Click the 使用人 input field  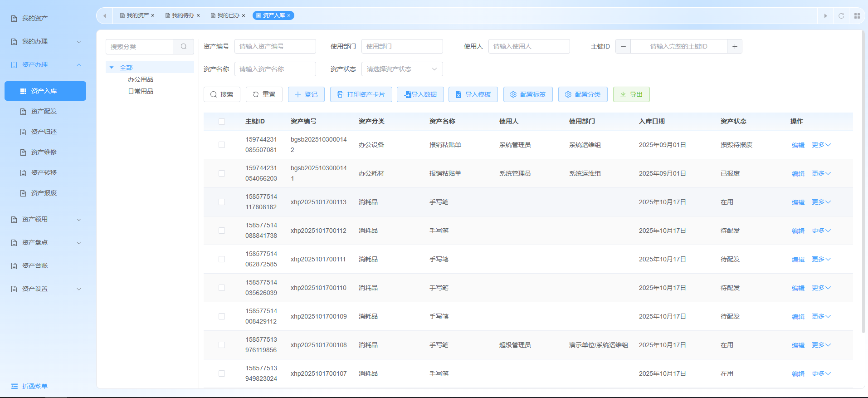529,46
